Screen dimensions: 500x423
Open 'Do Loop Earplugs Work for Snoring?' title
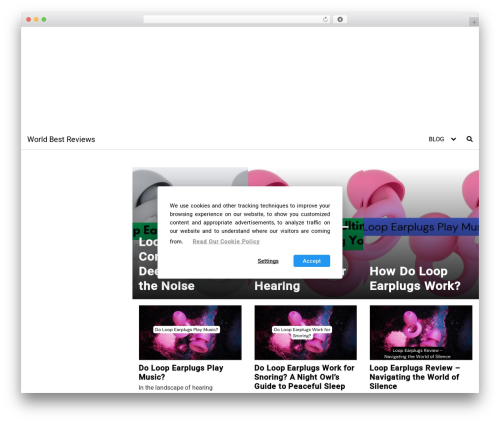304,377
